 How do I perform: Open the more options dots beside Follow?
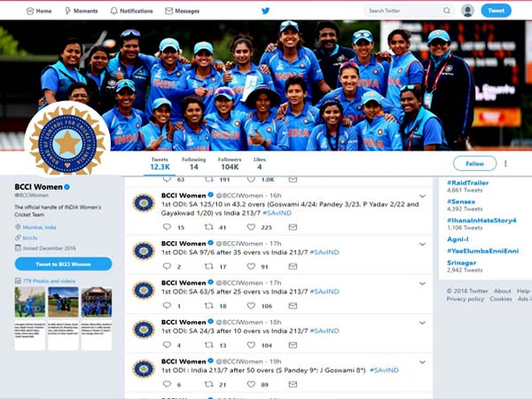505,163
